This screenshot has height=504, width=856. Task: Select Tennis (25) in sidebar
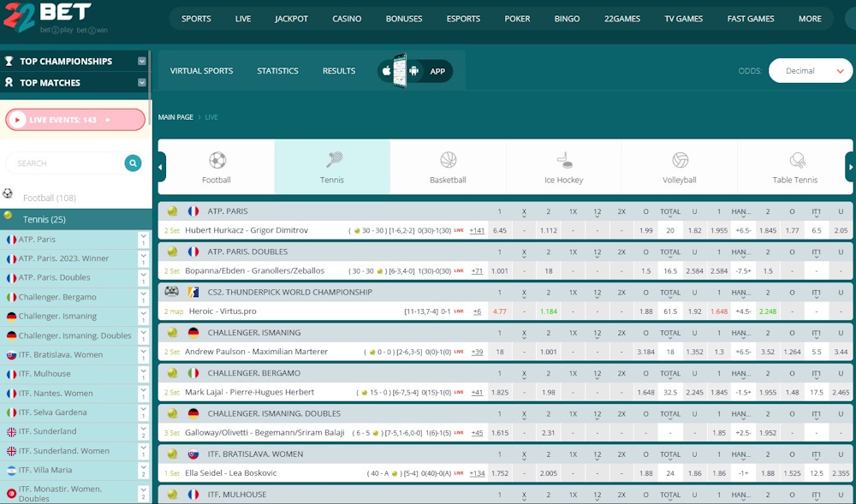(x=76, y=219)
